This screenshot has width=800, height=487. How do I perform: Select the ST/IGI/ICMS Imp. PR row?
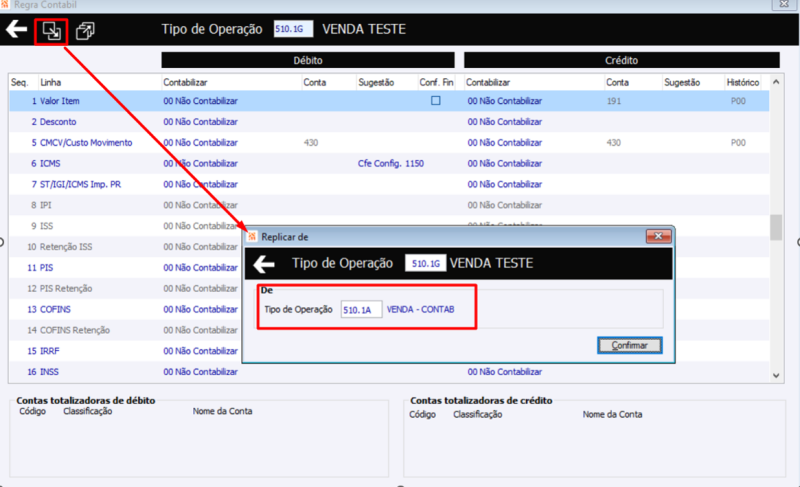click(x=389, y=185)
